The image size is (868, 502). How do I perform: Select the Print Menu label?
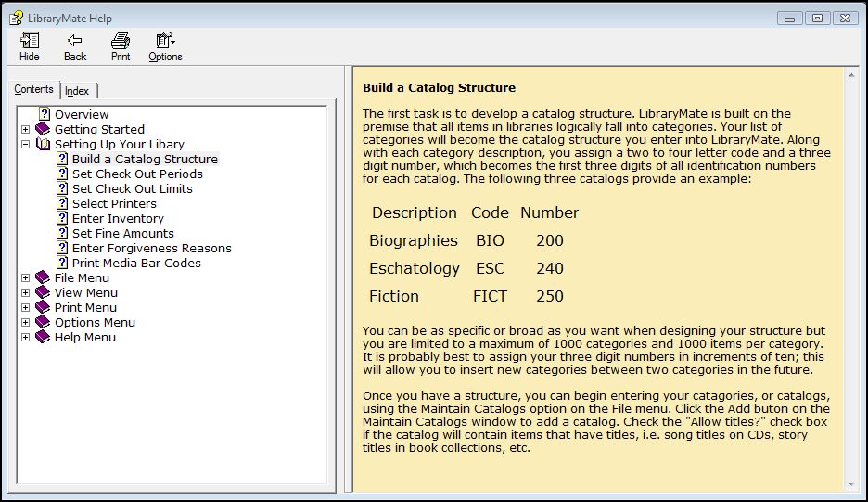(x=86, y=308)
